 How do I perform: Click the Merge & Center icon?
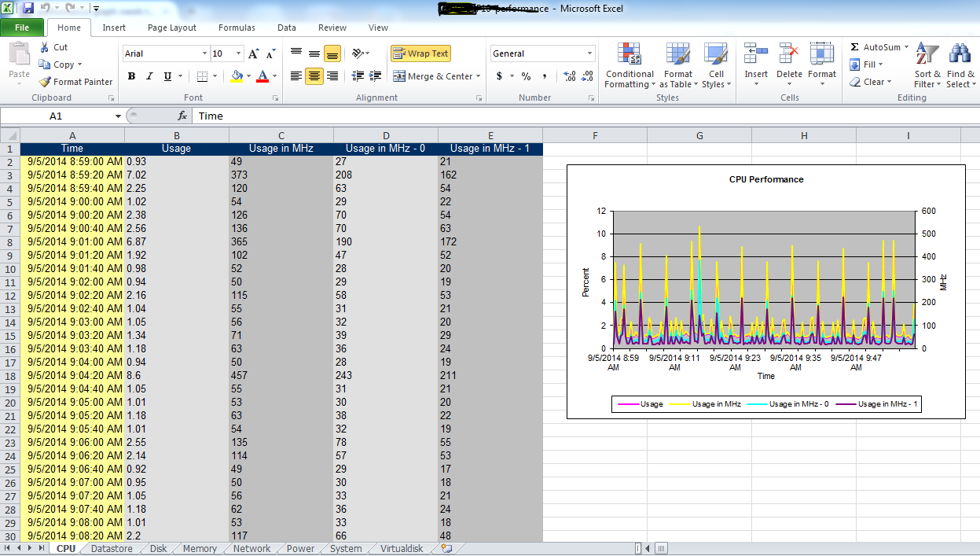399,76
